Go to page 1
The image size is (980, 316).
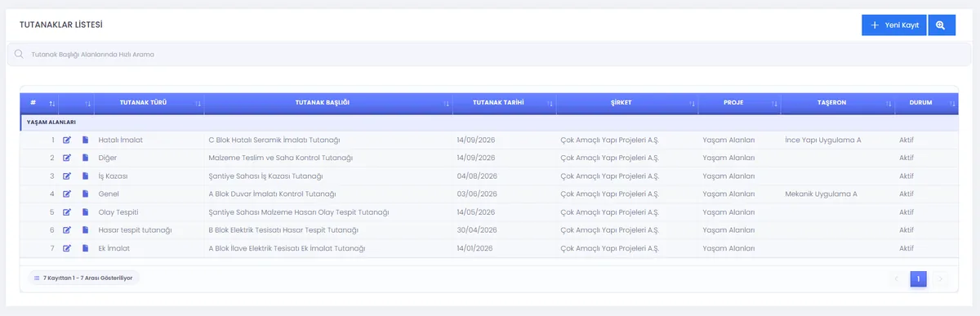(918, 279)
